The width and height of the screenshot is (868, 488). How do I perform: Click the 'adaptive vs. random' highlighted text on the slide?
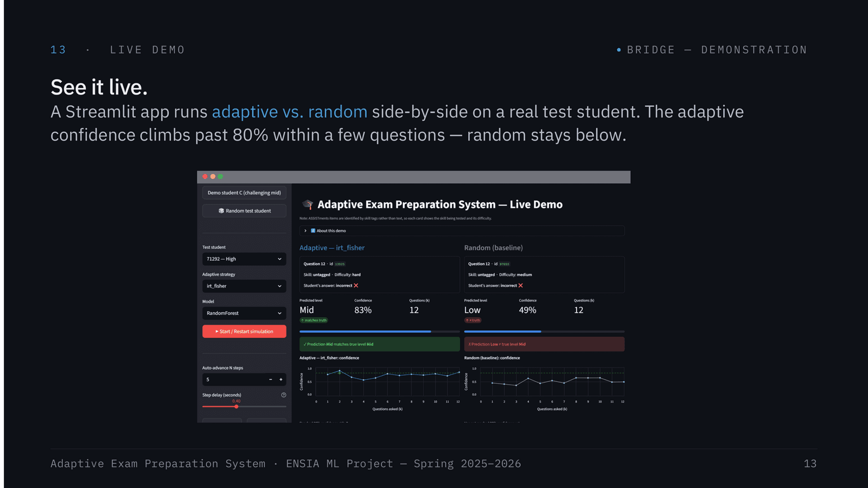[x=290, y=112]
